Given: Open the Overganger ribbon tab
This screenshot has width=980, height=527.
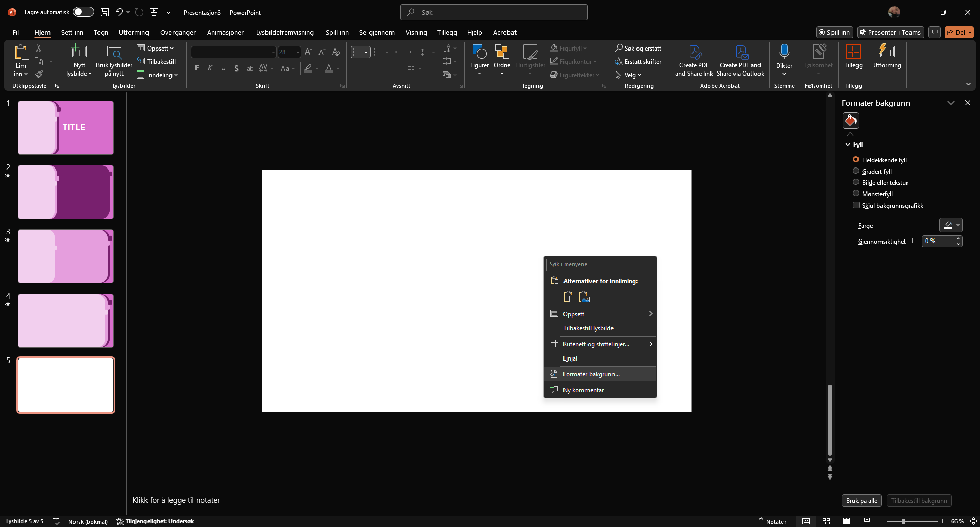Looking at the screenshot, I should click(x=178, y=32).
